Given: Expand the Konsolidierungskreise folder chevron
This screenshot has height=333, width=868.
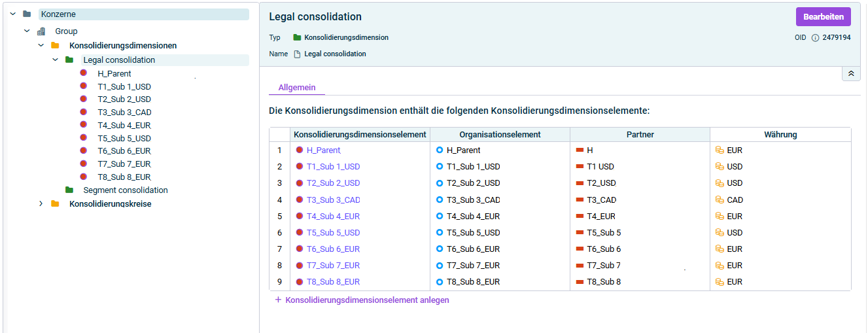Looking at the screenshot, I should (x=41, y=204).
